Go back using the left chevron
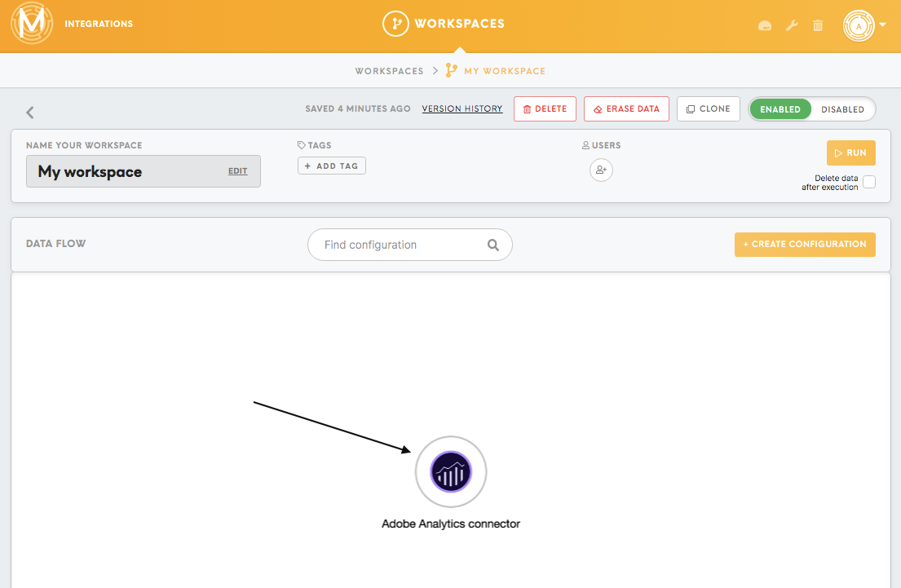This screenshot has width=901, height=588. [30, 112]
